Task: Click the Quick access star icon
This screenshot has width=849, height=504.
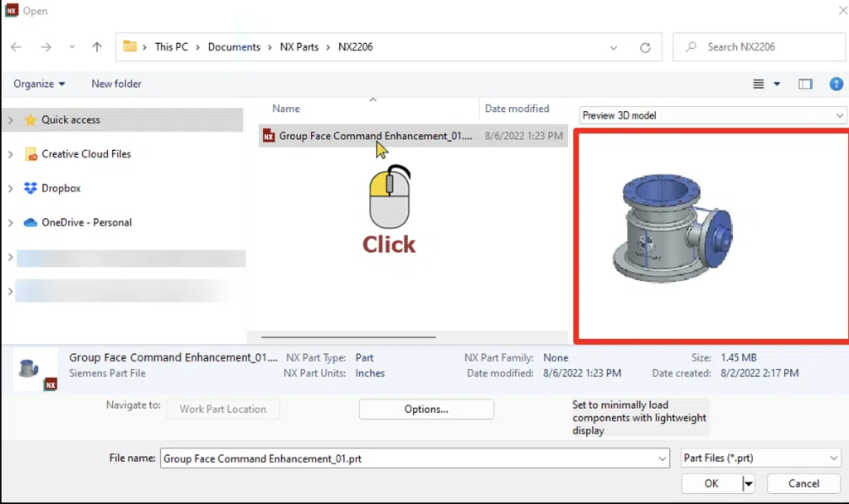Action: tap(31, 119)
